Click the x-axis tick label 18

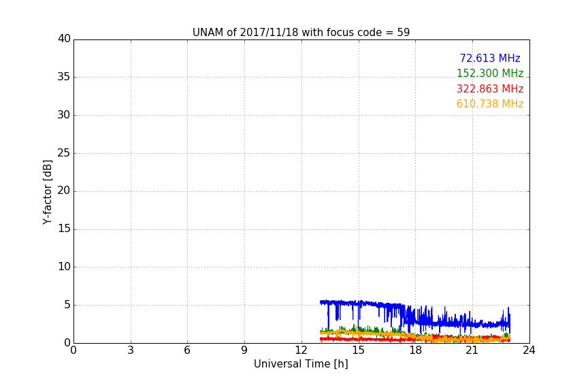coord(416,350)
